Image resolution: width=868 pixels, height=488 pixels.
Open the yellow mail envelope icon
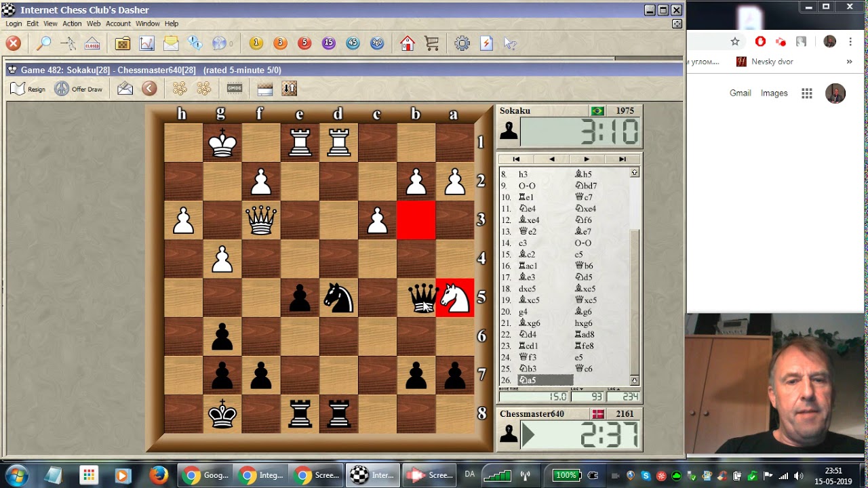(x=171, y=43)
